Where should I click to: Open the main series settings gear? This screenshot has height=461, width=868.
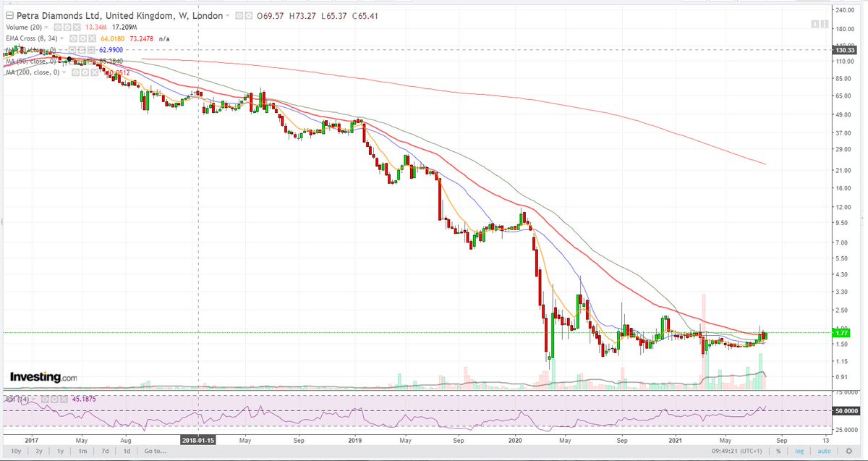[248, 16]
